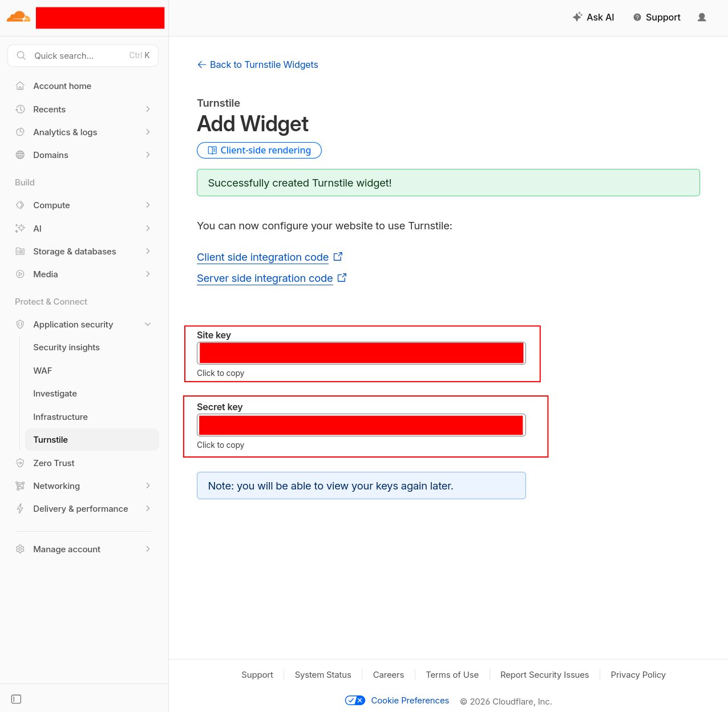Expand the Analytics & logs chevron
Screen dimensions: 728x712
tap(148, 132)
